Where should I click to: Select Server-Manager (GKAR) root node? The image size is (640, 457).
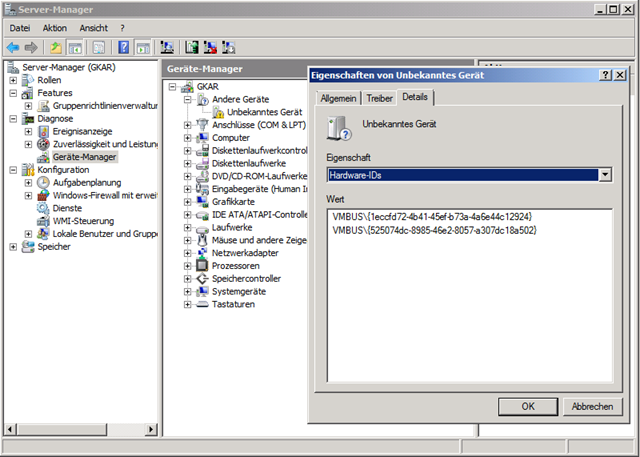point(69,67)
